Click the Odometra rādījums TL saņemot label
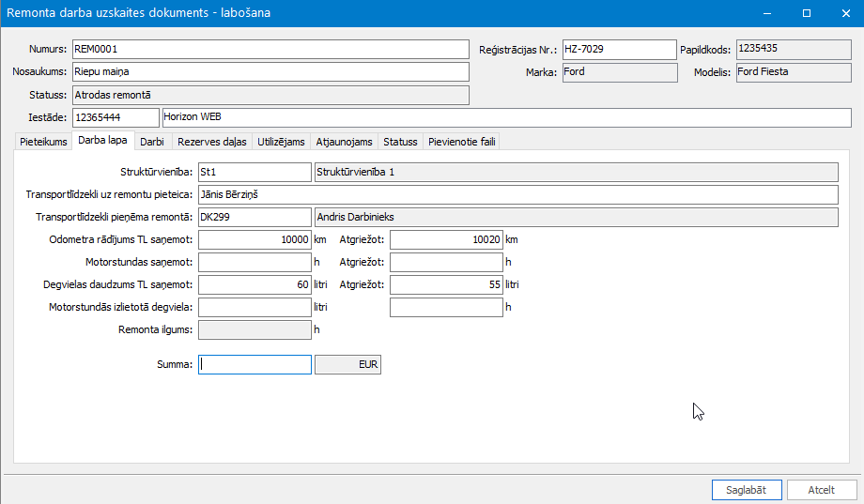864x504 pixels. [x=120, y=239]
